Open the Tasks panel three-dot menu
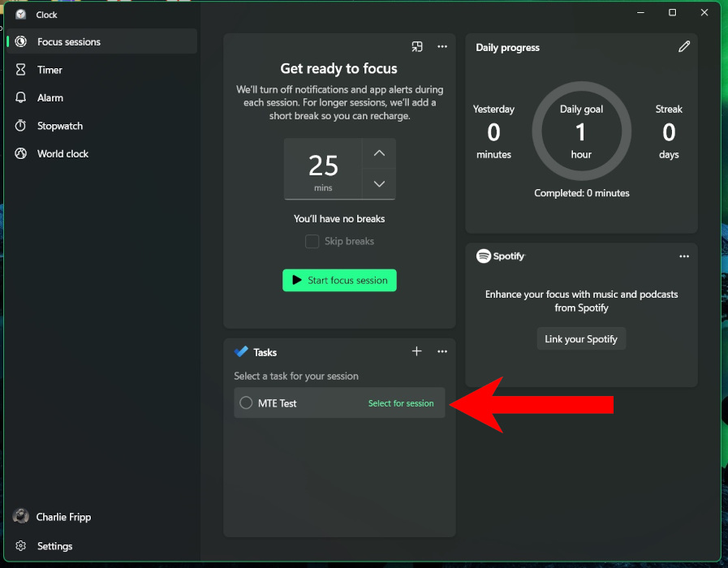This screenshot has width=728, height=568. [442, 351]
